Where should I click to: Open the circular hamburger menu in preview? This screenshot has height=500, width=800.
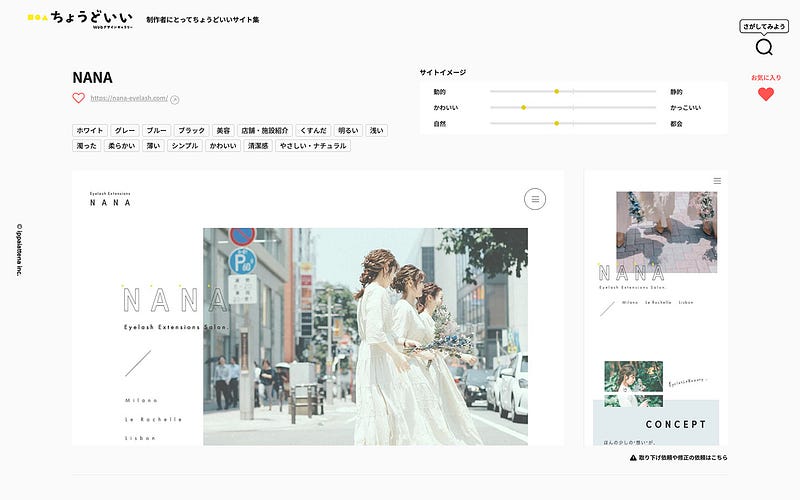pos(535,199)
